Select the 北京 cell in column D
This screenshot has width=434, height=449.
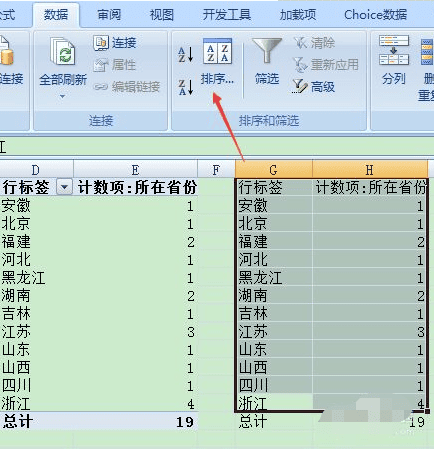click(x=37, y=223)
